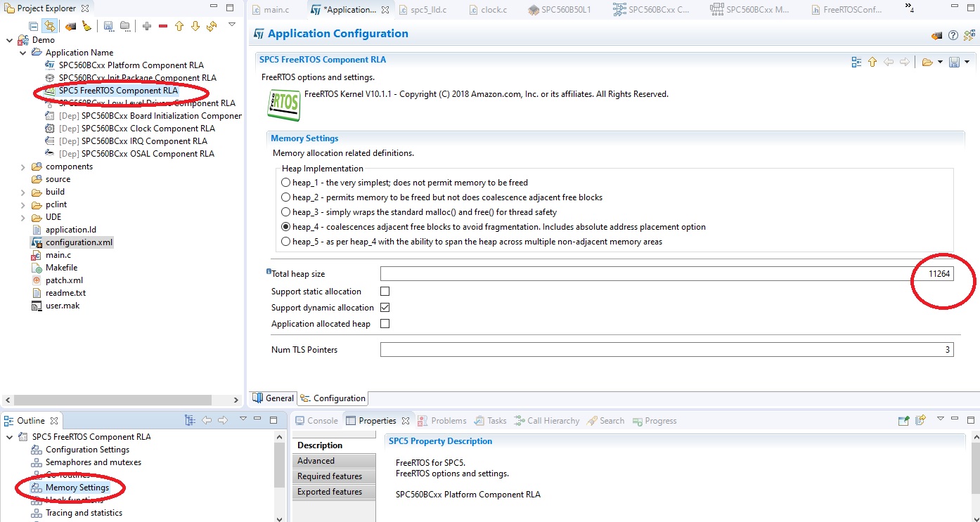Image resolution: width=980 pixels, height=522 pixels.
Task: Click the move up arrow in Project Explorer toolbar
Action: coord(179,26)
